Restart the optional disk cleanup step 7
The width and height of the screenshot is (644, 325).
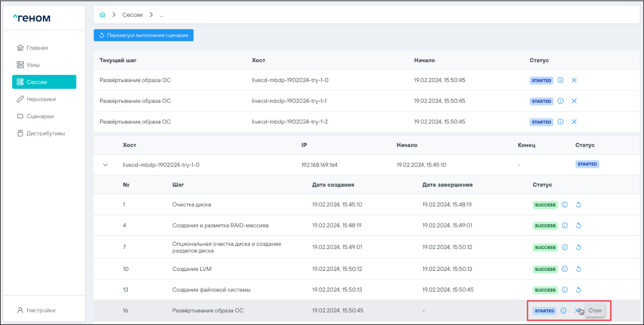[579, 248]
